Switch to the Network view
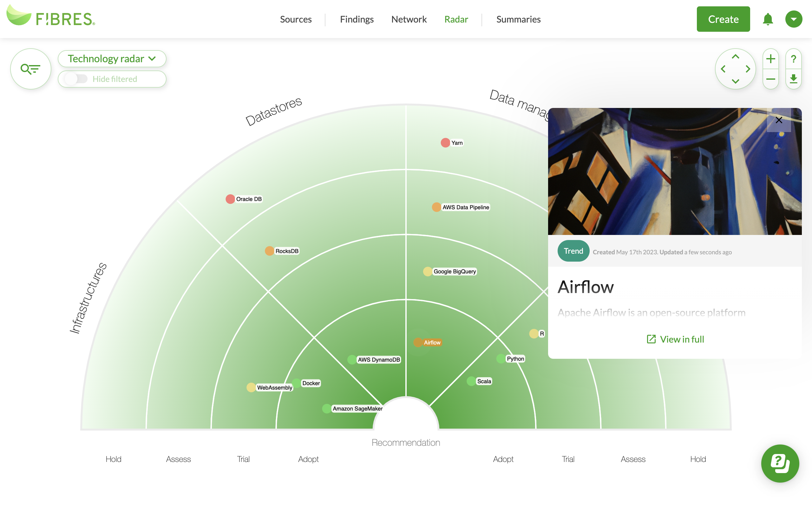Screen dimensions: 812x508 pos(409,19)
